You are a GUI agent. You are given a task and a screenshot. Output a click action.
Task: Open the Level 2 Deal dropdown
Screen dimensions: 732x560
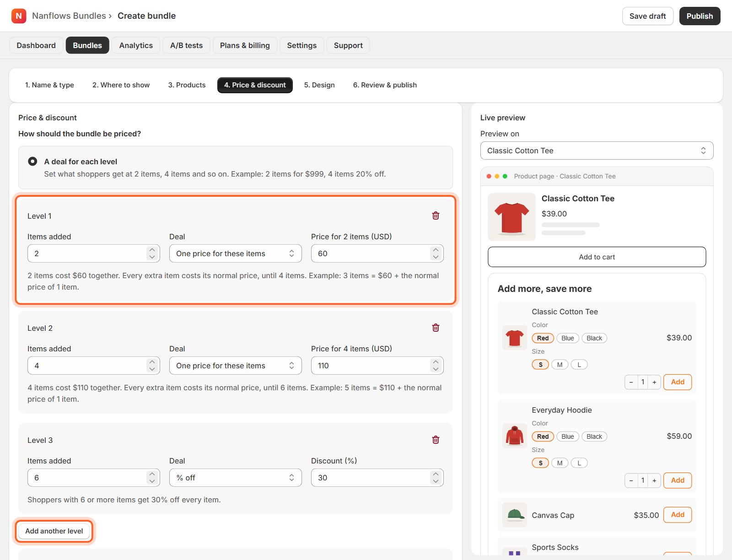coord(236,366)
